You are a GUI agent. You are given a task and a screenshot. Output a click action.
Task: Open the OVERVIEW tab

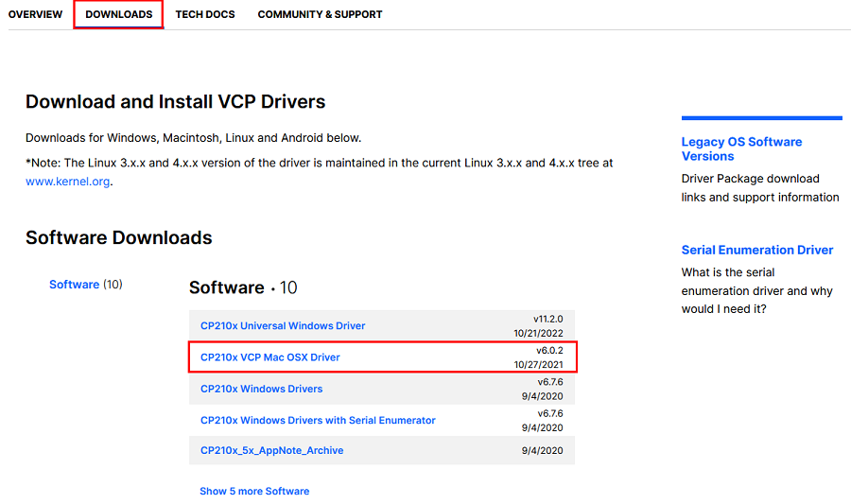tap(35, 14)
